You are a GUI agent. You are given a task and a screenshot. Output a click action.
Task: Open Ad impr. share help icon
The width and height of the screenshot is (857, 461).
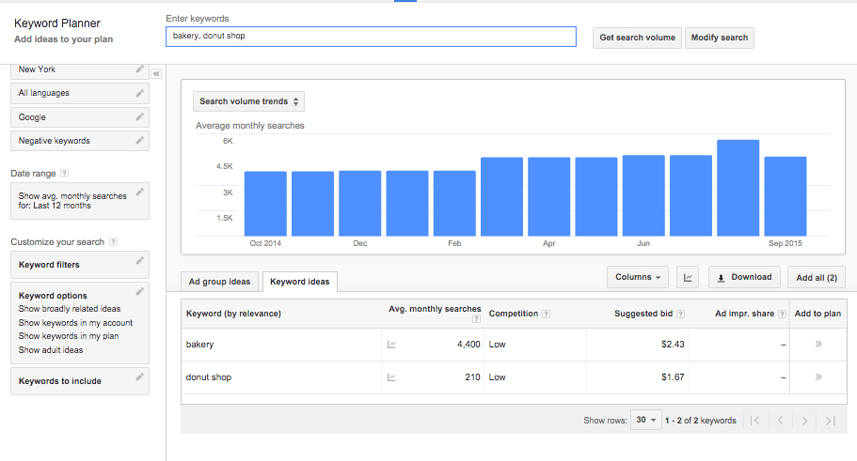pyautogui.click(x=782, y=314)
